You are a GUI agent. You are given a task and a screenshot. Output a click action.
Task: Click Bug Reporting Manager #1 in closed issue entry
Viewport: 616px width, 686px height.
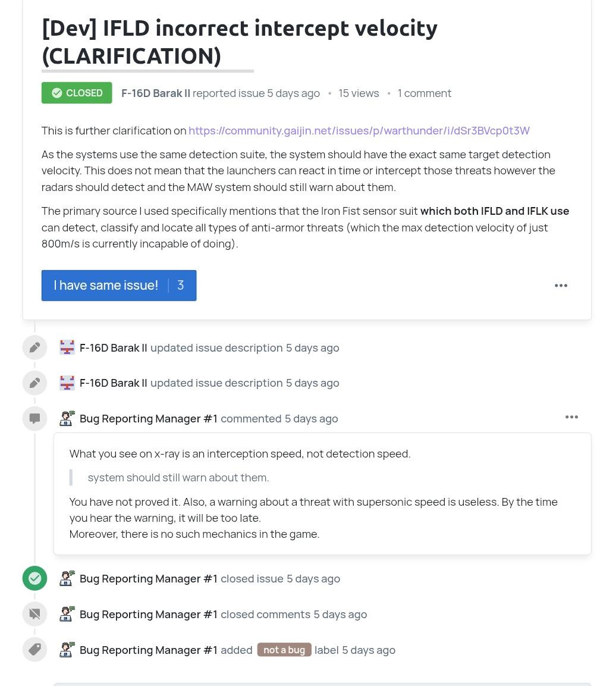[149, 578]
